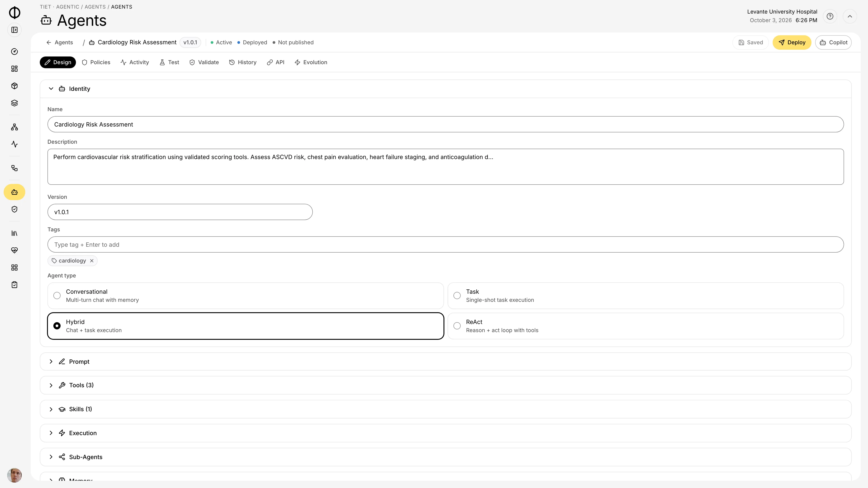Expand the Prompt section
The width and height of the screenshot is (868, 488).
446,362
